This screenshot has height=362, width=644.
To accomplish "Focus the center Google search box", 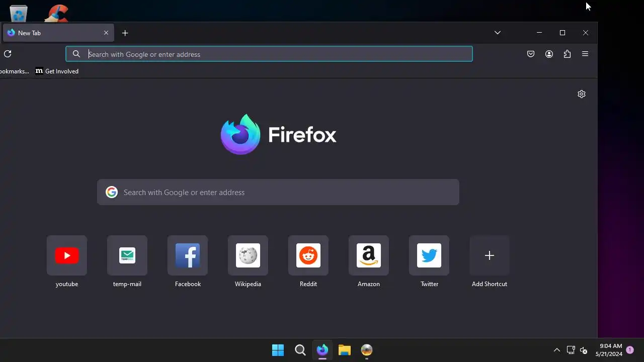I will point(278,192).
